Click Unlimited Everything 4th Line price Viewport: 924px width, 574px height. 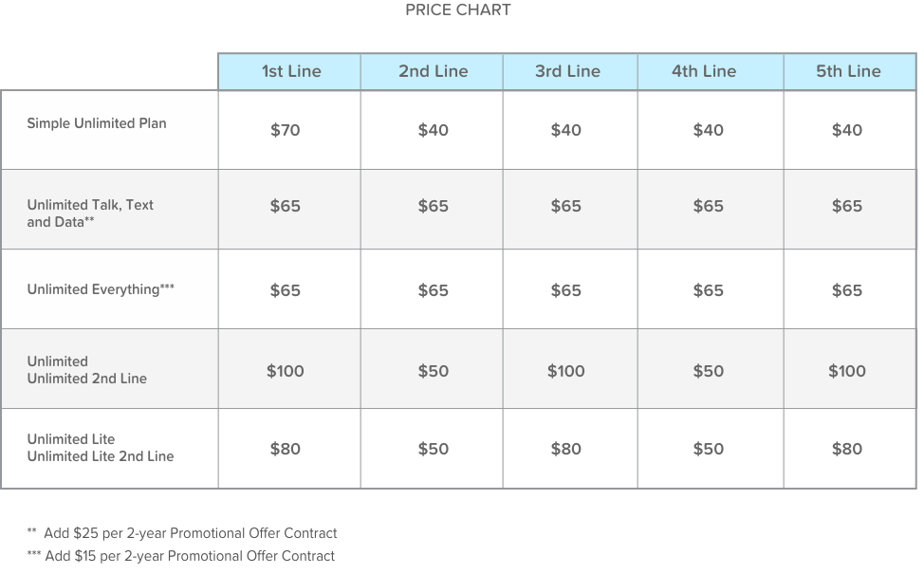coord(708,290)
